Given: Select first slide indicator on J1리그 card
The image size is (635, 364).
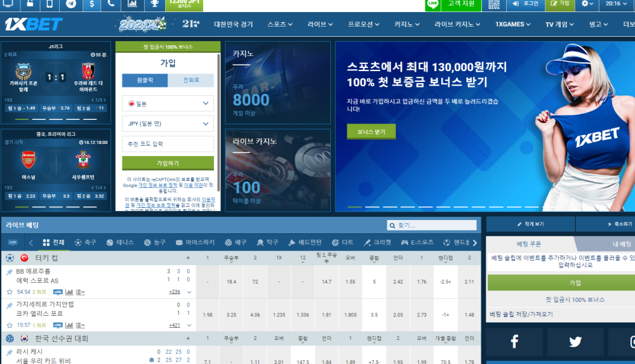Looking at the screenshot, I should pyautogui.click(x=22, y=119).
